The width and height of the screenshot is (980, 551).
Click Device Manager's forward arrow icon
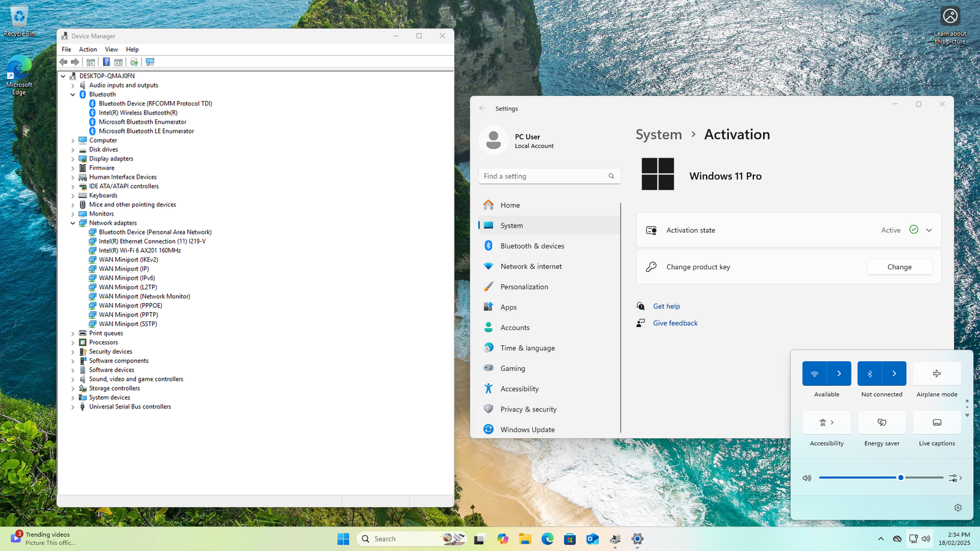[x=75, y=62]
